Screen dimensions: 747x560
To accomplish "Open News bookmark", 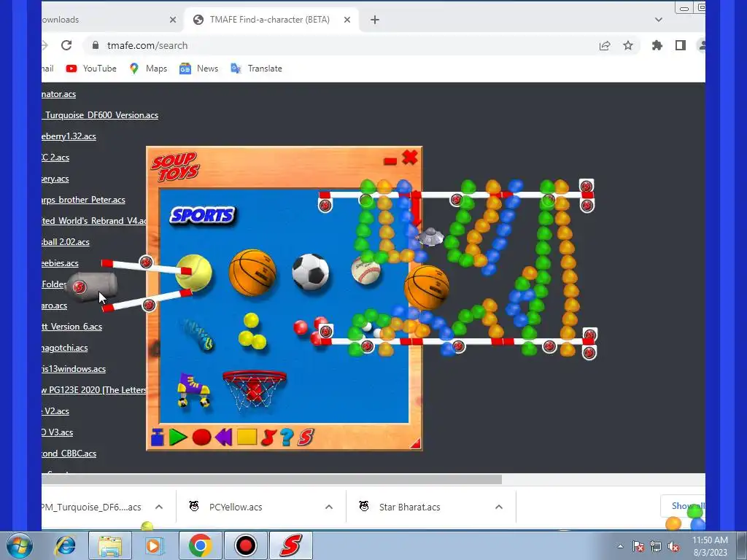I will click(198, 68).
